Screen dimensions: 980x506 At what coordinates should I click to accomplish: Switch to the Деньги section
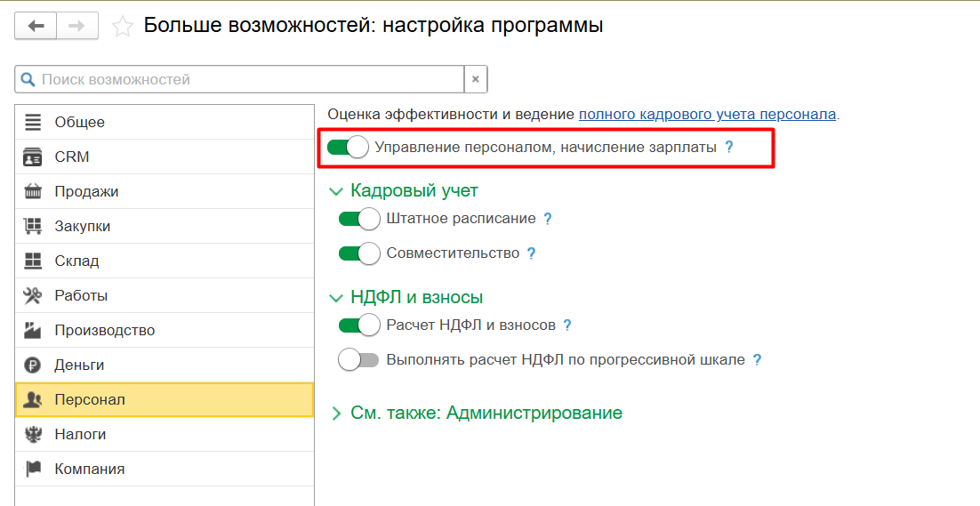(x=165, y=365)
